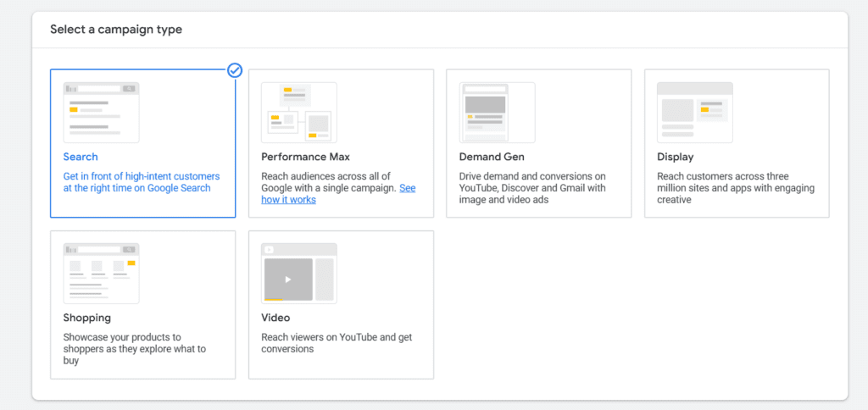868x410 pixels.
Task: Click the Display campaign illustration icon
Action: point(695,113)
